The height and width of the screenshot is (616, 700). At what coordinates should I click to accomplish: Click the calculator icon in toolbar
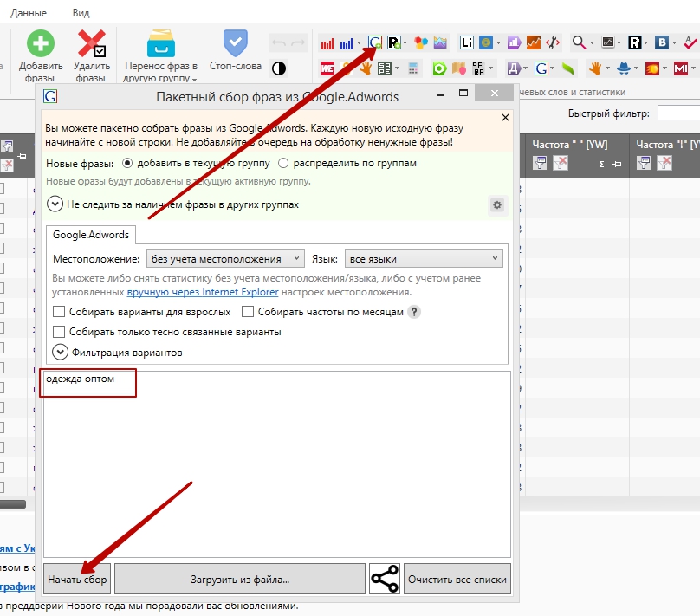tap(413, 68)
